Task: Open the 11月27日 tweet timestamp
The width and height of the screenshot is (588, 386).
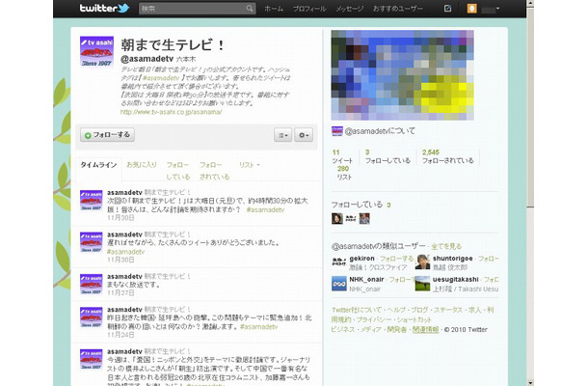Action: 120,292
